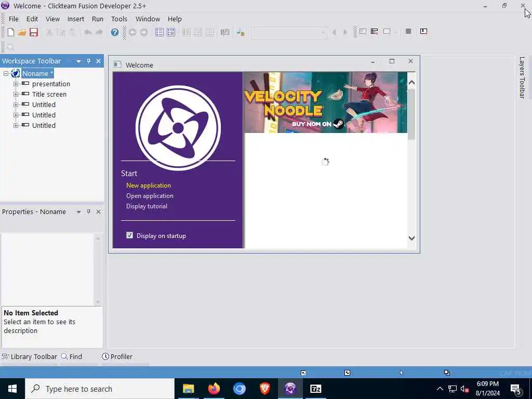Click the Stop square toolbar icon
The width and height of the screenshot is (532, 399).
408,31
